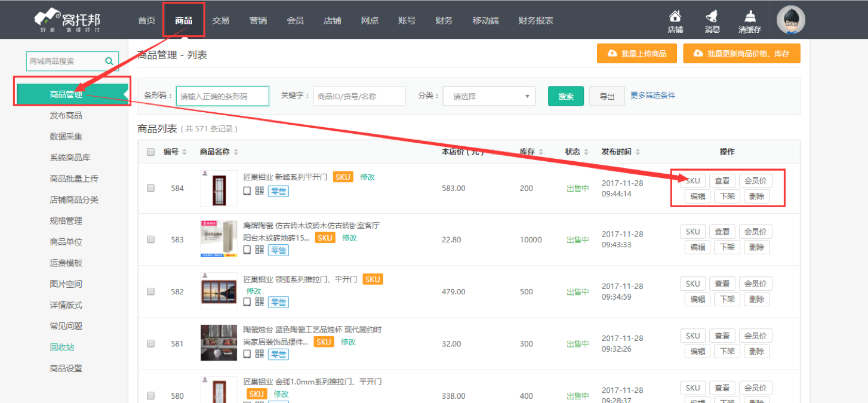Open the 财务报表 top navigation item

[x=535, y=20]
